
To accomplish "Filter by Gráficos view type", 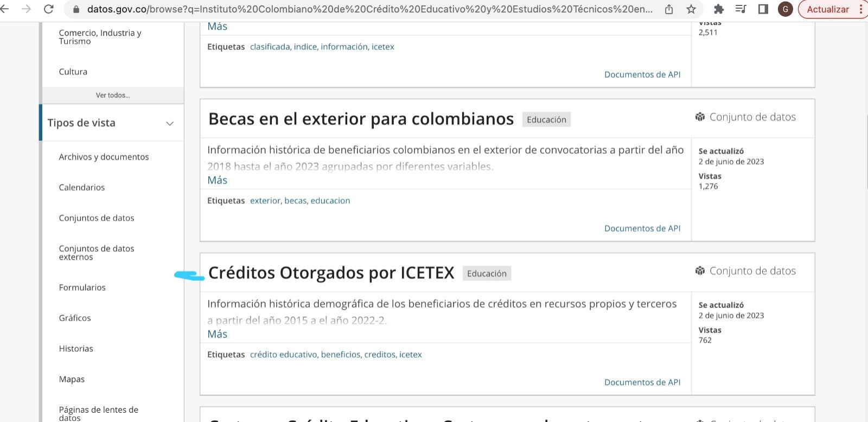I will (x=75, y=318).
